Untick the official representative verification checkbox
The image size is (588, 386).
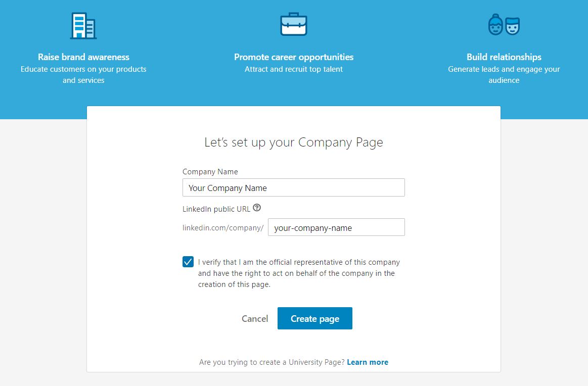click(x=188, y=262)
